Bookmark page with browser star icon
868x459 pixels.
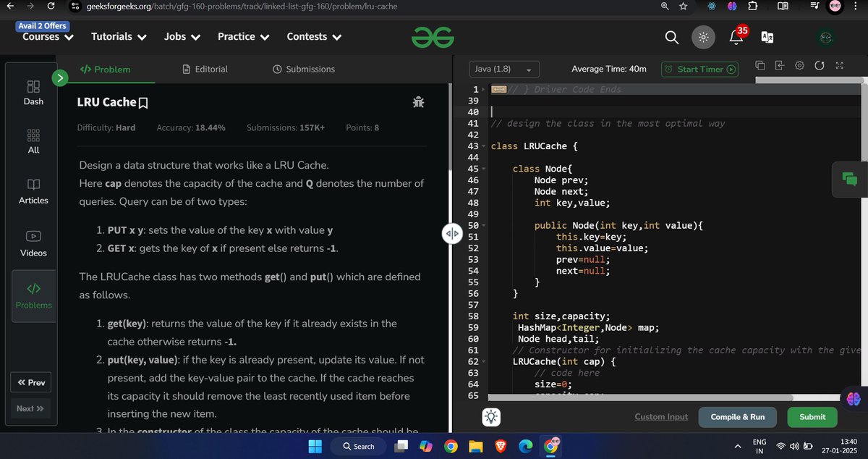tap(684, 7)
